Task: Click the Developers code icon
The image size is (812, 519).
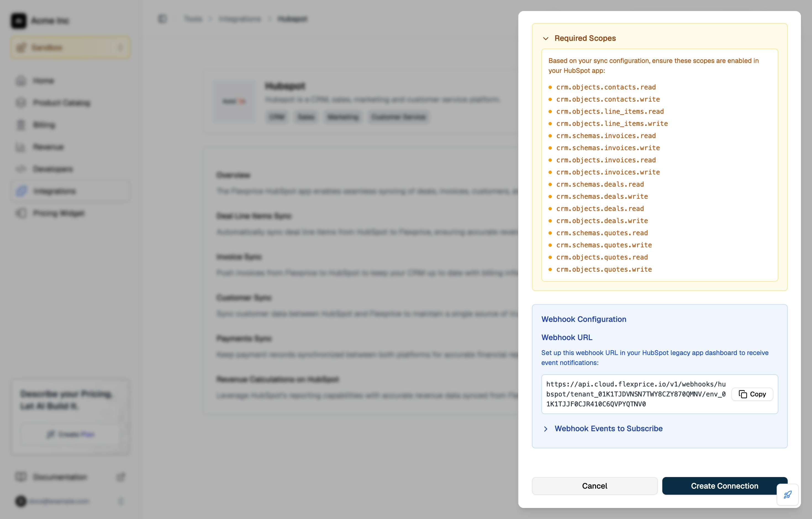Action: [21, 169]
